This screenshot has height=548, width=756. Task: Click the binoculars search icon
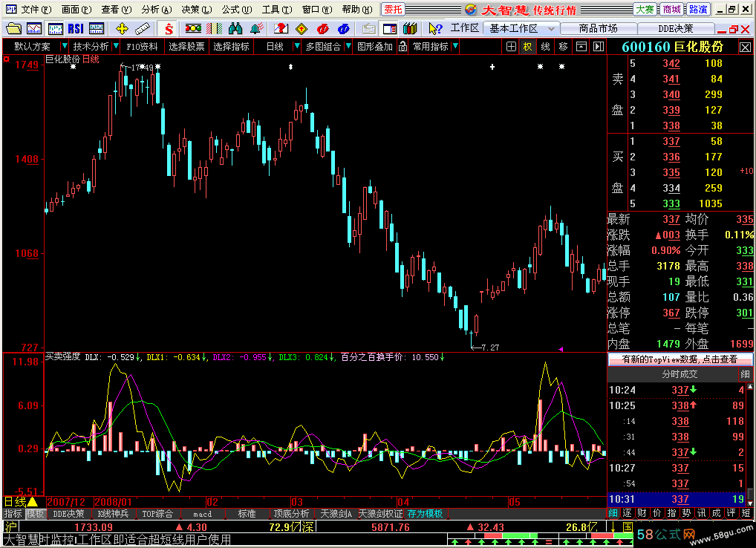point(236,28)
